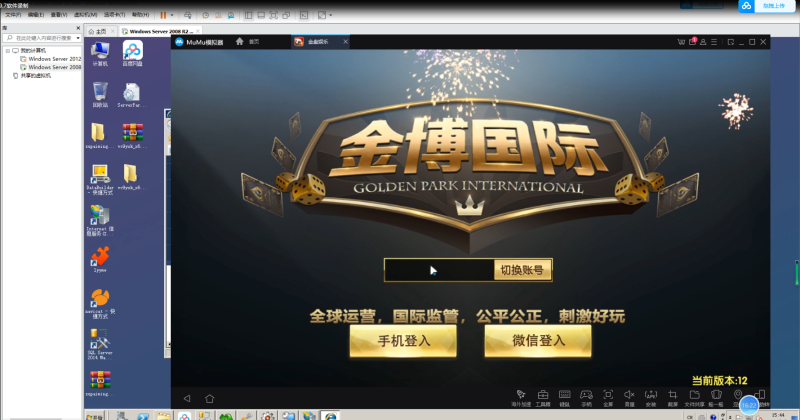Viewport: 800px width, 420px height.
Task: Open the 键鼠 keyboard mapping icon
Action: (565, 398)
